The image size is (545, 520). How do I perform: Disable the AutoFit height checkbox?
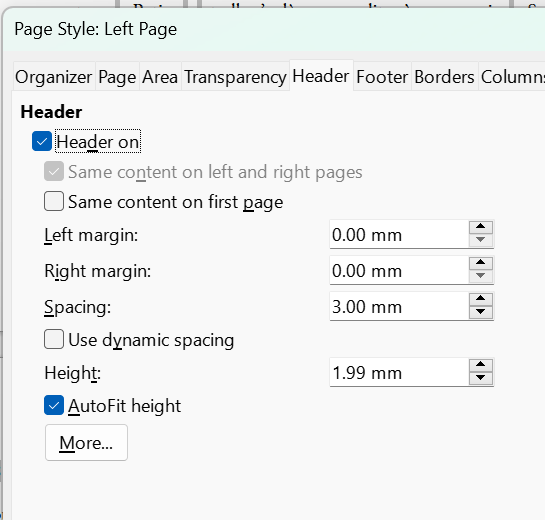pyautogui.click(x=54, y=405)
